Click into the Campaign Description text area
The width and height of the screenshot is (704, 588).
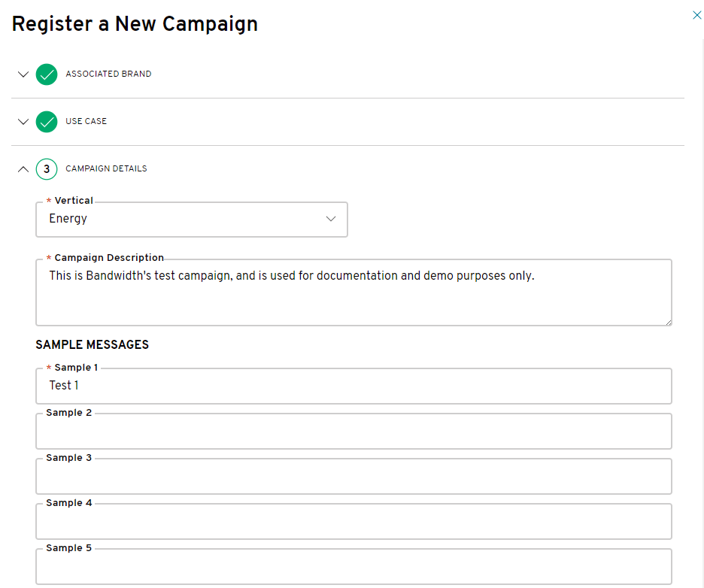click(x=354, y=292)
